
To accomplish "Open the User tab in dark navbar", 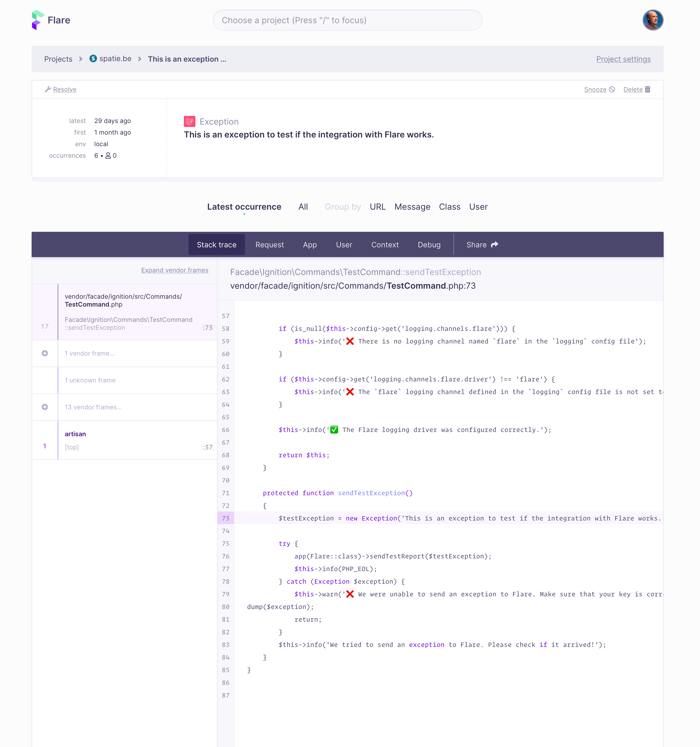I will click(344, 245).
